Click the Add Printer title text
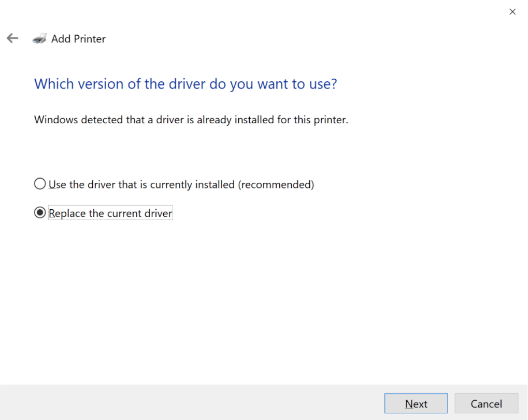The width and height of the screenshot is (528, 420). (x=78, y=39)
